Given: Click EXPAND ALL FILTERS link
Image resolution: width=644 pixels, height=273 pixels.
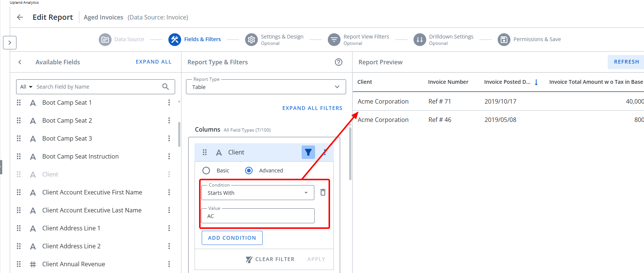Looking at the screenshot, I should [x=312, y=108].
